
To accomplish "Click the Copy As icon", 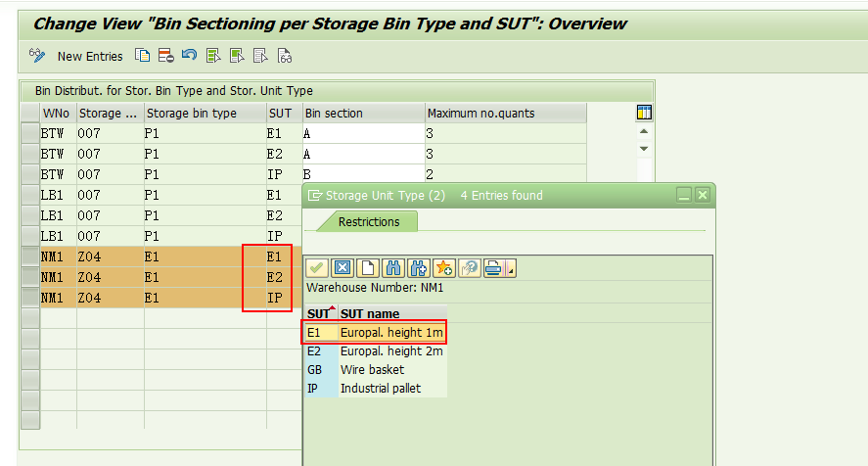I will [x=142, y=56].
